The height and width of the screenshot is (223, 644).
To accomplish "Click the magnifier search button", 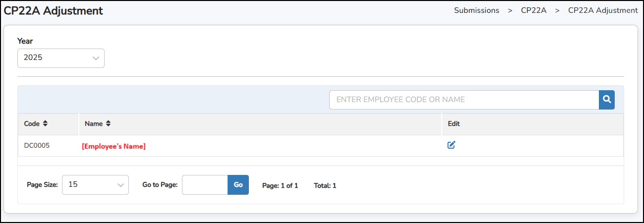I will [606, 100].
